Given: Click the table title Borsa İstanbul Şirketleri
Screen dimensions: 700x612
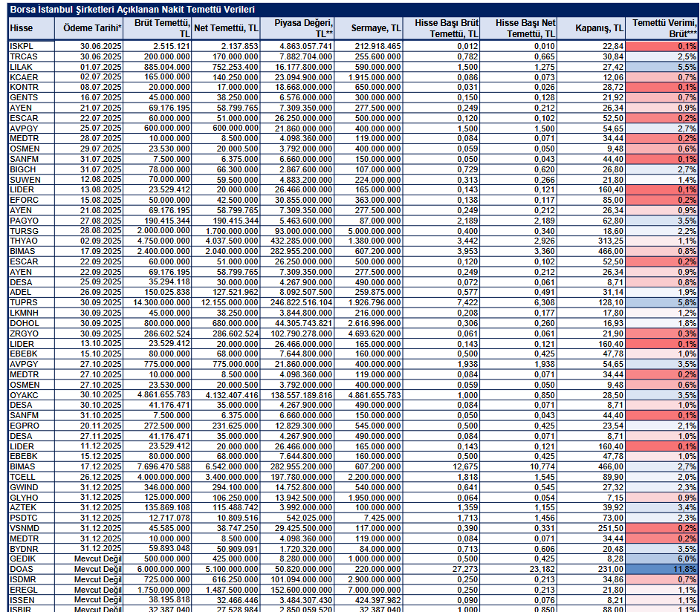Looking at the screenshot, I should [x=132, y=10].
